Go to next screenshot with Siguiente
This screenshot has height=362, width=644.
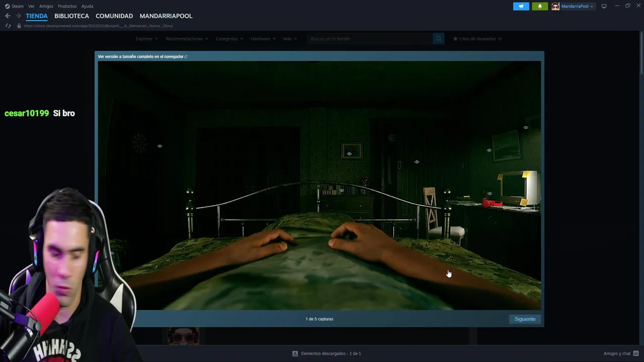pyautogui.click(x=525, y=319)
